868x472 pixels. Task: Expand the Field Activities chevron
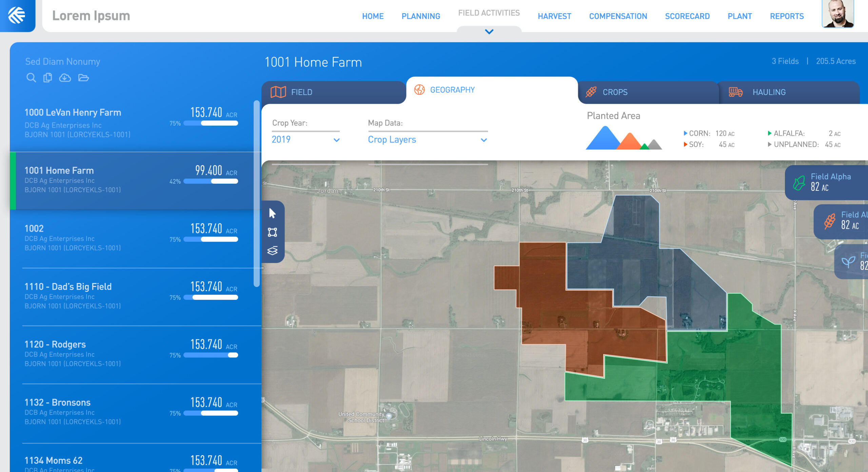(x=489, y=32)
